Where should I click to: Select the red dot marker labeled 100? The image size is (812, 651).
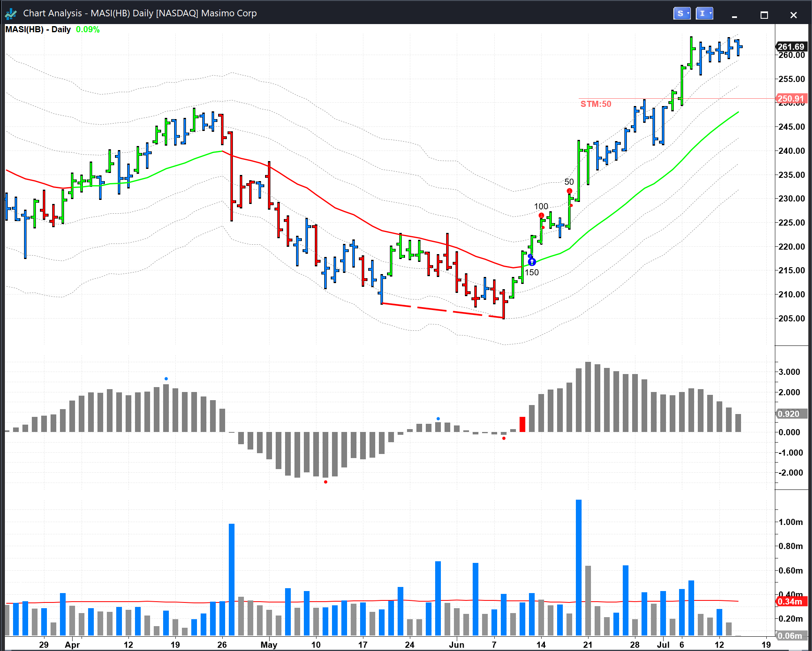click(541, 215)
